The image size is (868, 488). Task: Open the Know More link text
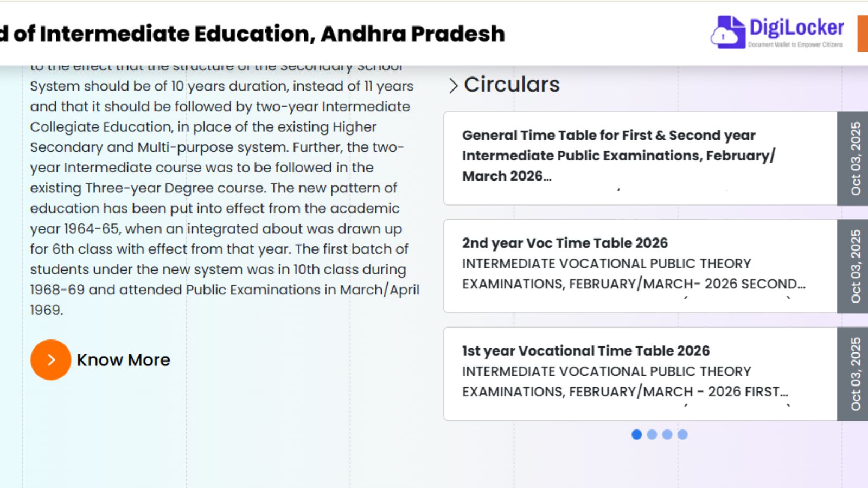pos(123,360)
